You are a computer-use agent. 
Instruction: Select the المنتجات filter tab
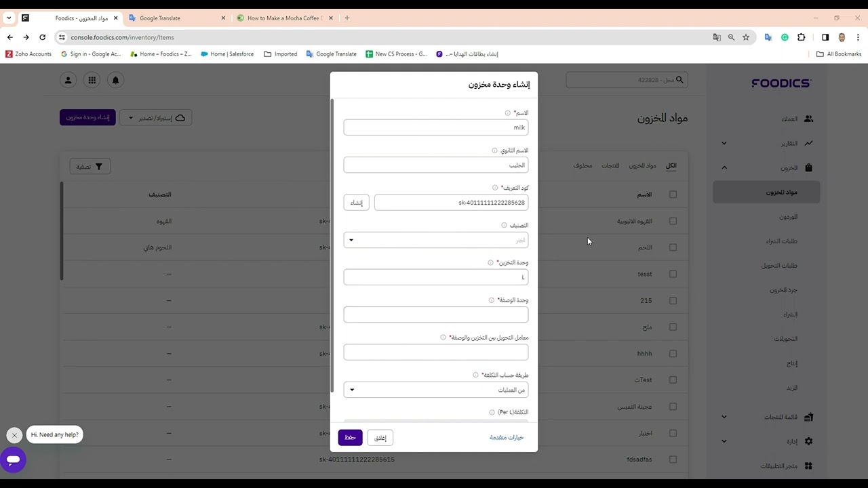coord(610,166)
